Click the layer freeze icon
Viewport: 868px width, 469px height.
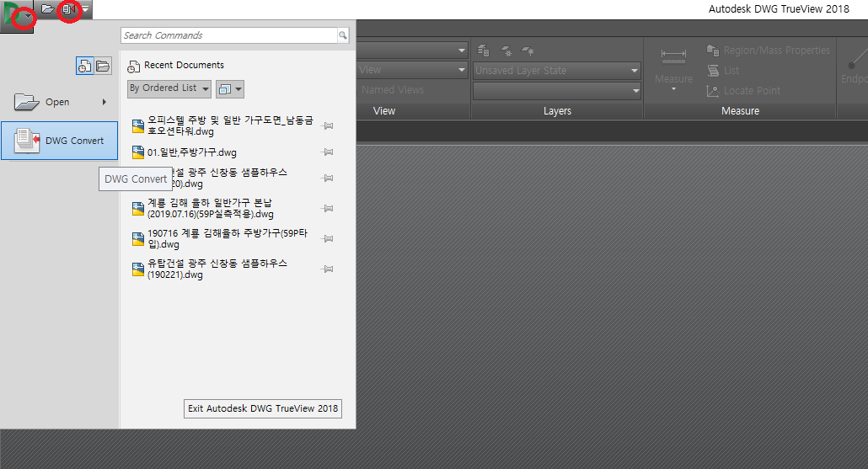(506, 51)
